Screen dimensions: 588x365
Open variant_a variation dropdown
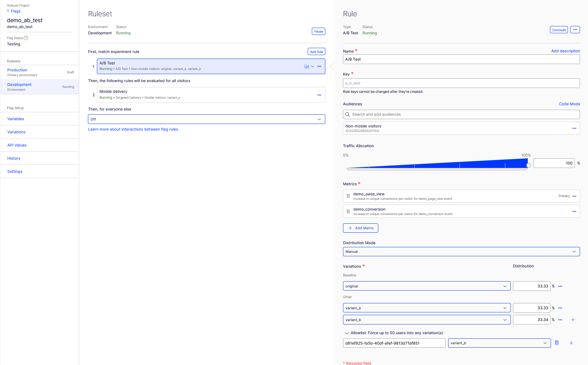(x=427, y=308)
